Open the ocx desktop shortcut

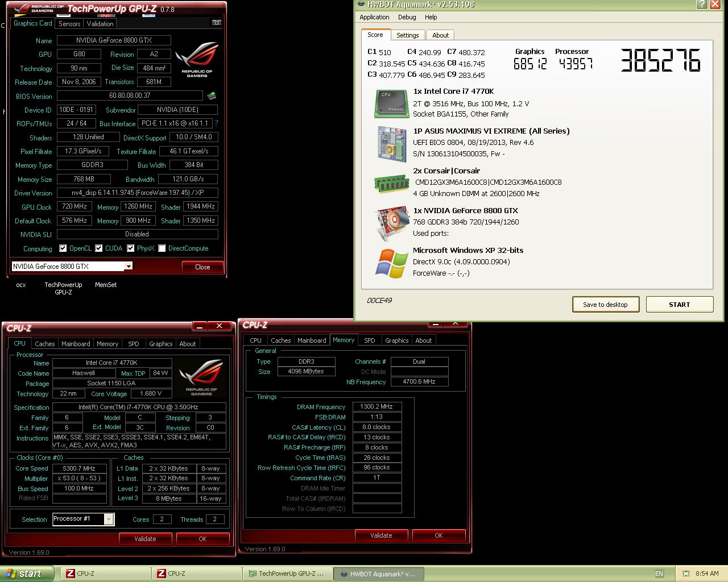21,285
